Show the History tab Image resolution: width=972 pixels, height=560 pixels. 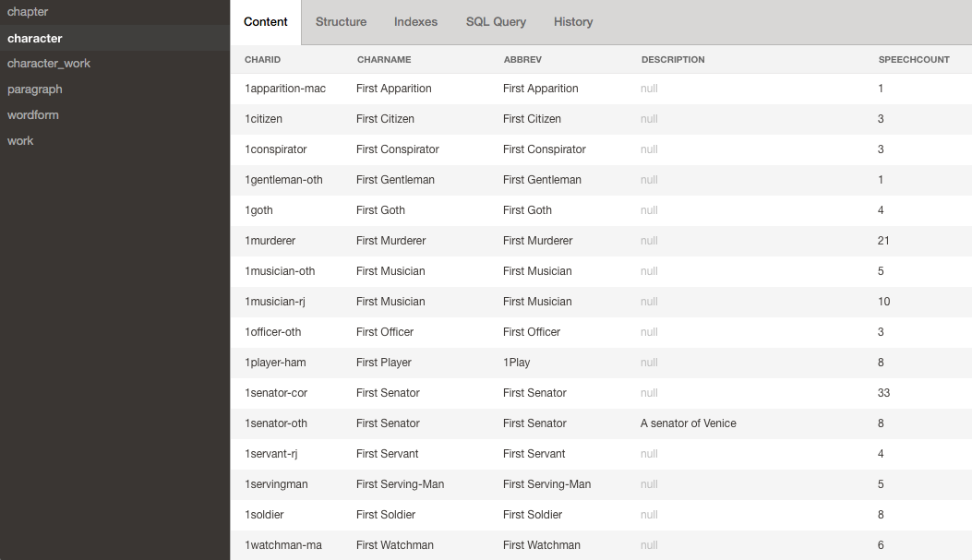pos(573,22)
